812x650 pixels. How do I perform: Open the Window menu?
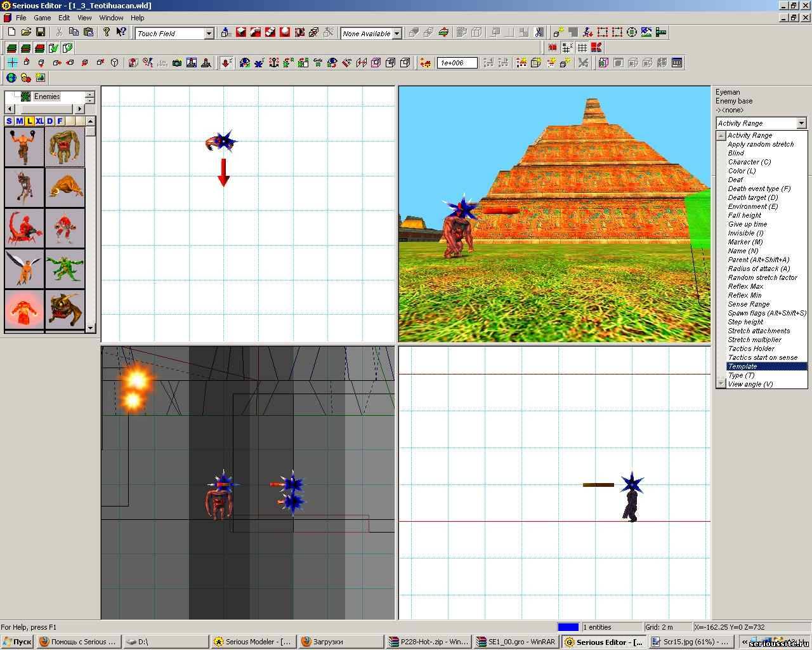tap(111, 18)
